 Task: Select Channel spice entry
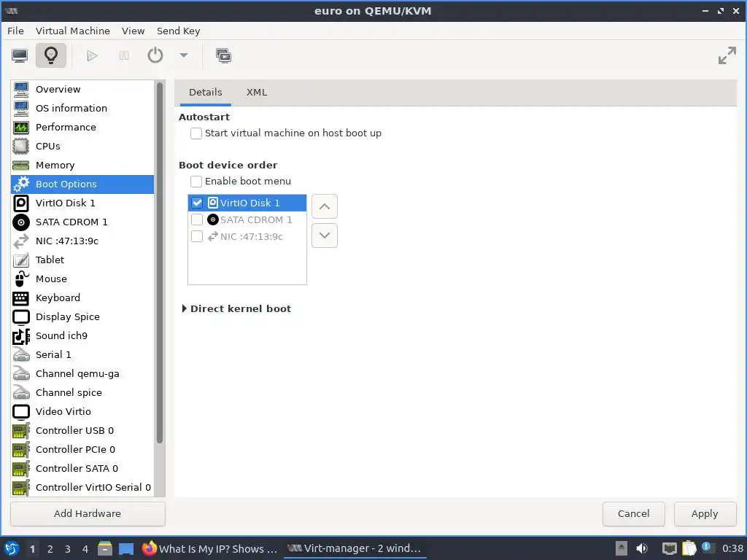tap(82, 393)
